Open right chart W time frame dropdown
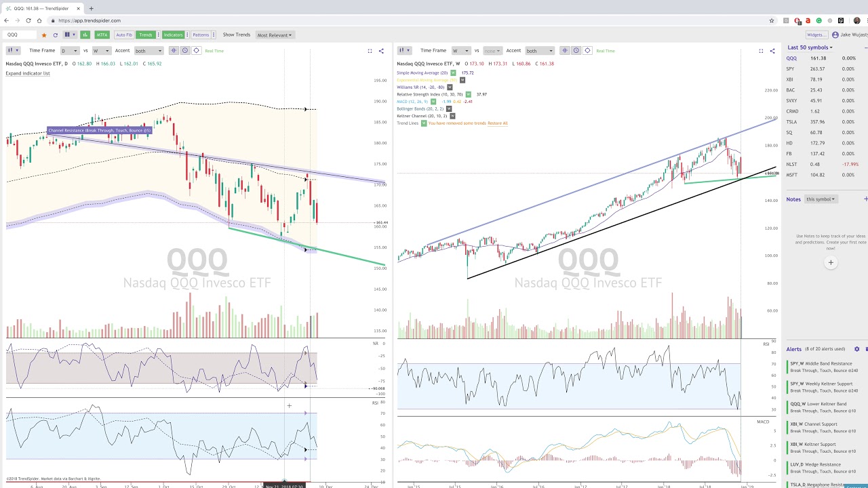Image resolution: width=868 pixels, height=488 pixels. 460,50
